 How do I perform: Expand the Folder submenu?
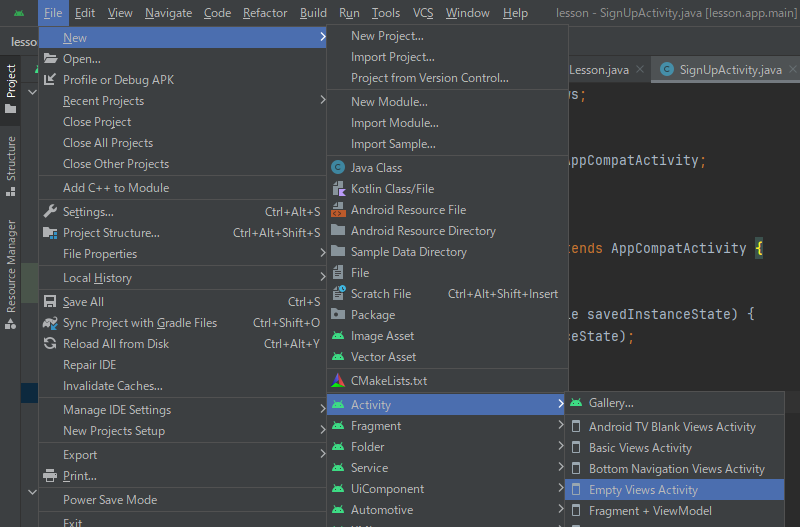(x=447, y=446)
